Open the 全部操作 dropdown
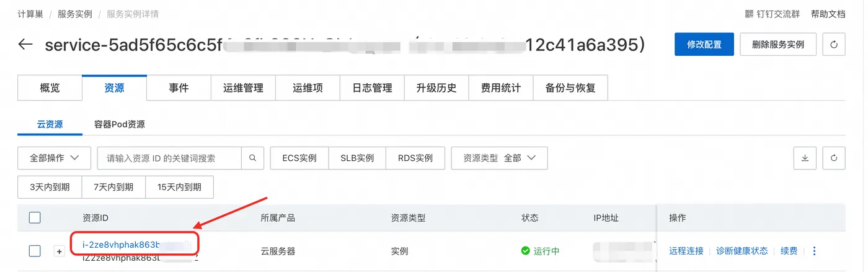This screenshot has width=868, height=272. (x=55, y=158)
